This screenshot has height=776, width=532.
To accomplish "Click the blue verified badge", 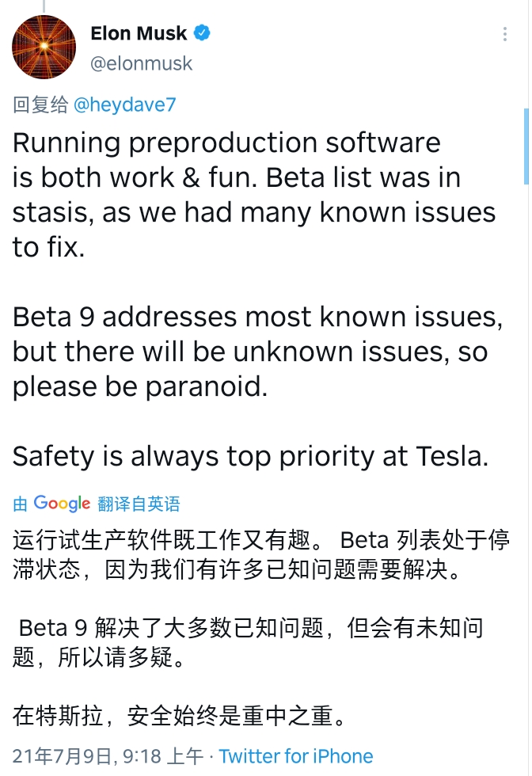I will point(203,33).
